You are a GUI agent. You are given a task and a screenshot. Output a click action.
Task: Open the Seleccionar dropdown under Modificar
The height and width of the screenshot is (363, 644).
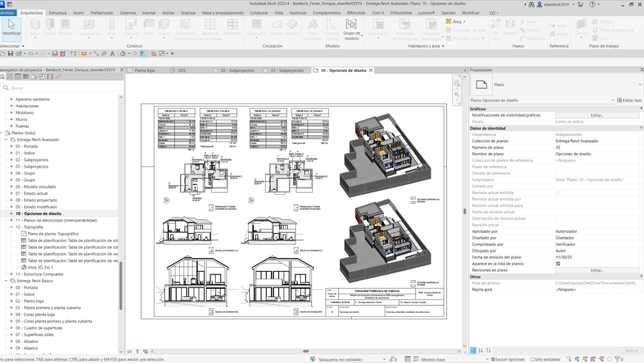click(x=12, y=46)
